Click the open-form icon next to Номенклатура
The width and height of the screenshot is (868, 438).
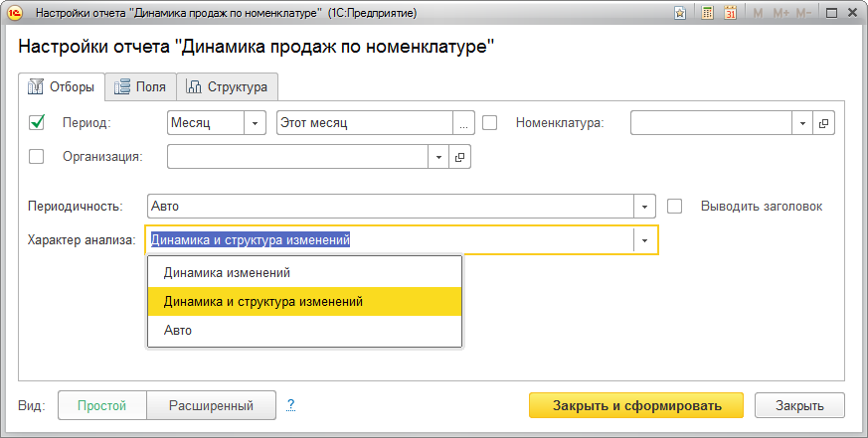(824, 123)
